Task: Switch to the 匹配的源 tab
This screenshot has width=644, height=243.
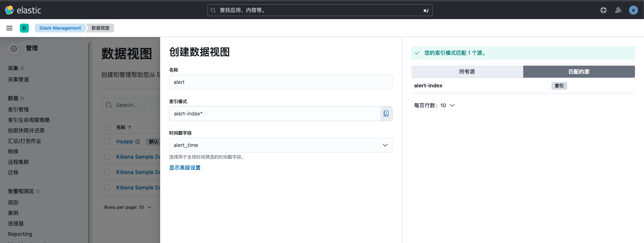Action: [x=579, y=72]
